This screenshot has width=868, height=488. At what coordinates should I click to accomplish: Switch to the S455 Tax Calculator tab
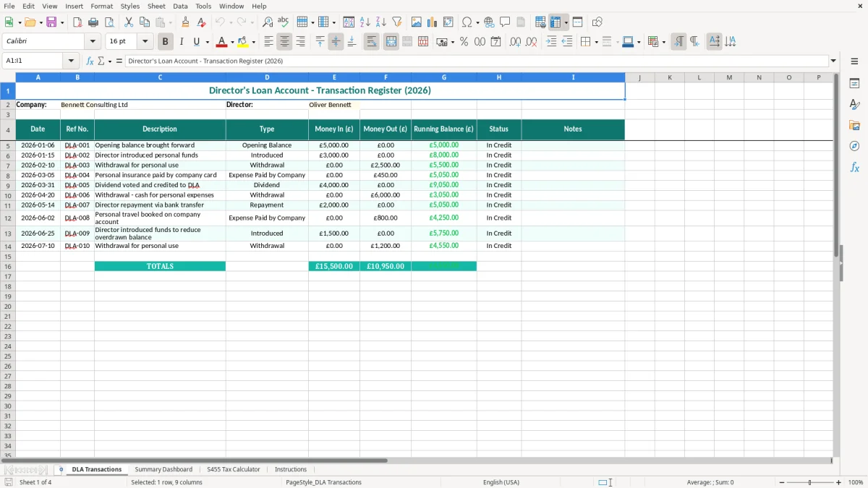point(233,469)
